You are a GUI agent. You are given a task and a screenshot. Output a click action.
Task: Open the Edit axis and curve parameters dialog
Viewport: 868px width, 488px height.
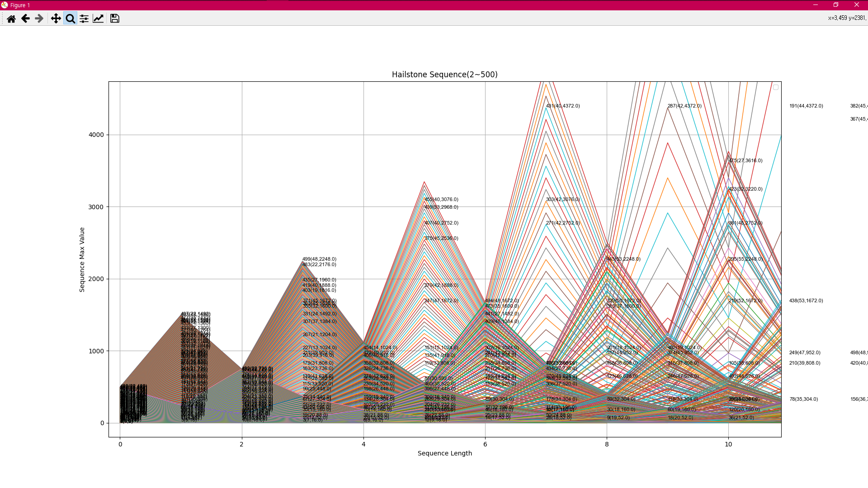98,19
